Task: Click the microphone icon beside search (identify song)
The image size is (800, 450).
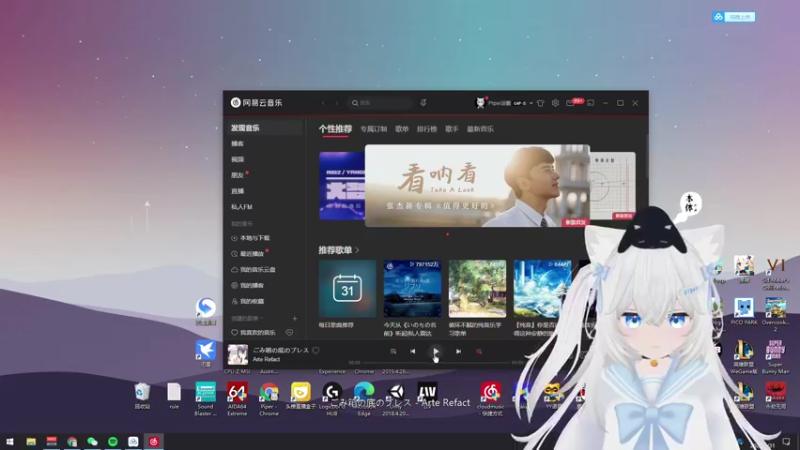Action: pyautogui.click(x=423, y=103)
